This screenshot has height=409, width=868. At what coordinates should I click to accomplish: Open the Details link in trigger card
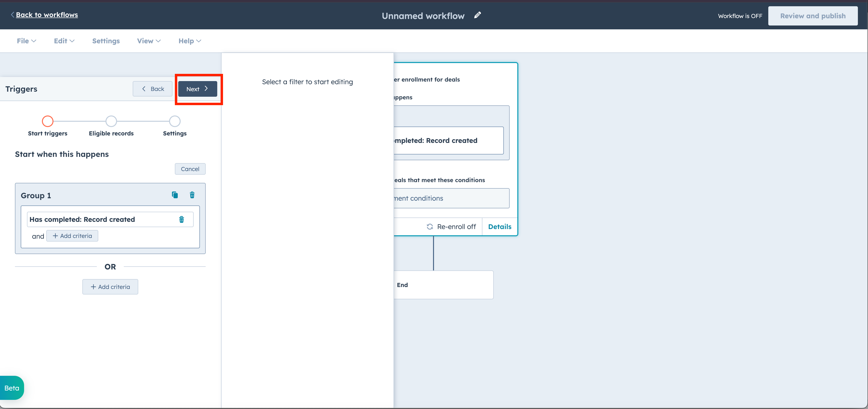pos(500,227)
